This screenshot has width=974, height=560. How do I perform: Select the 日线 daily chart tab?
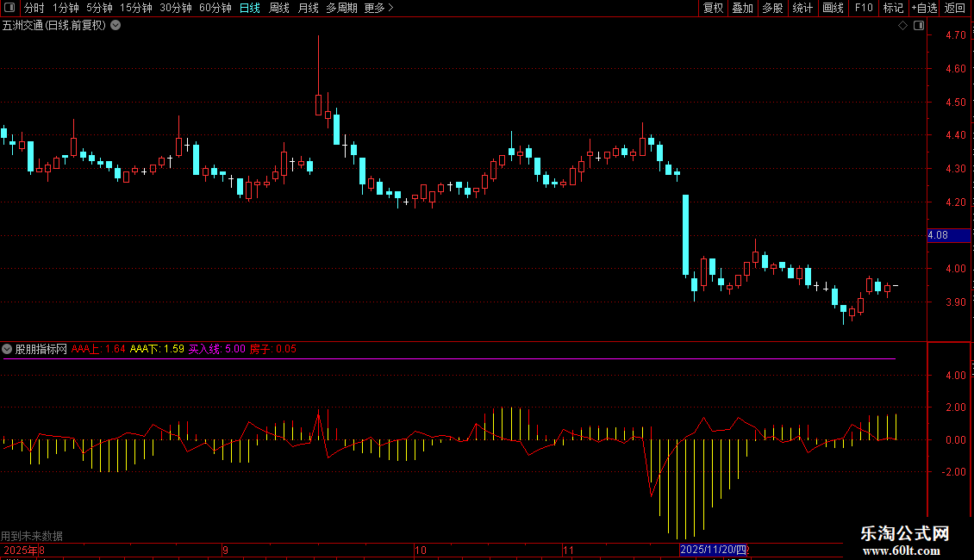click(x=250, y=8)
